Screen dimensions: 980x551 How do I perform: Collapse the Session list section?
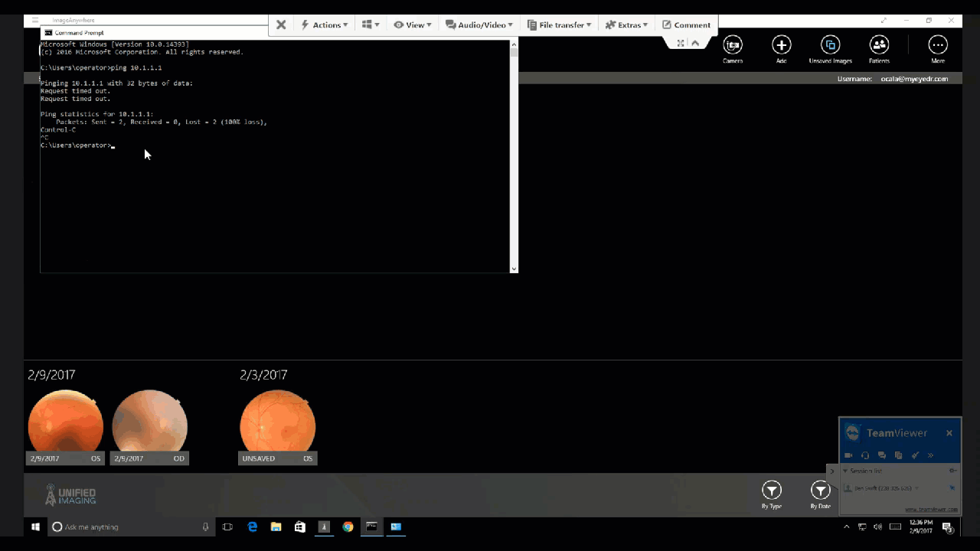click(845, 471)
